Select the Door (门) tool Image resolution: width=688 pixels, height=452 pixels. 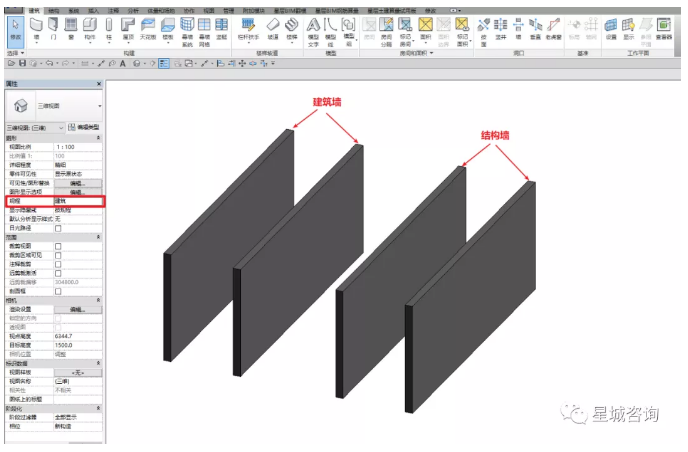(54, 29)
